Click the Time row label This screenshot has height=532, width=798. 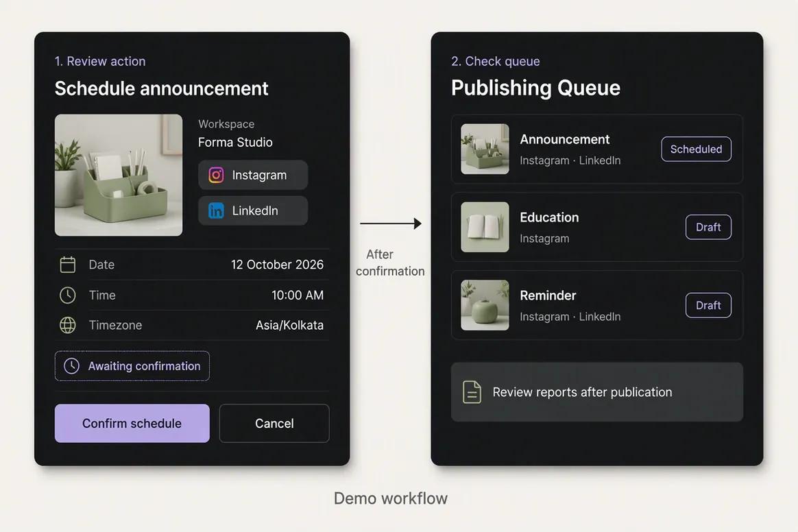[x=102, y=295]
